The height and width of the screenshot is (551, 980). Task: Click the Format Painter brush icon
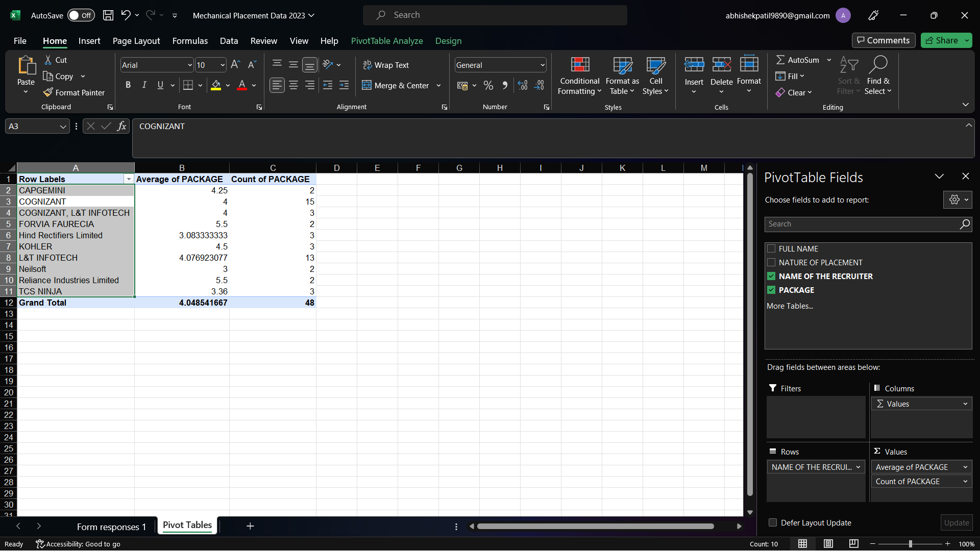(x=48, y=92)
